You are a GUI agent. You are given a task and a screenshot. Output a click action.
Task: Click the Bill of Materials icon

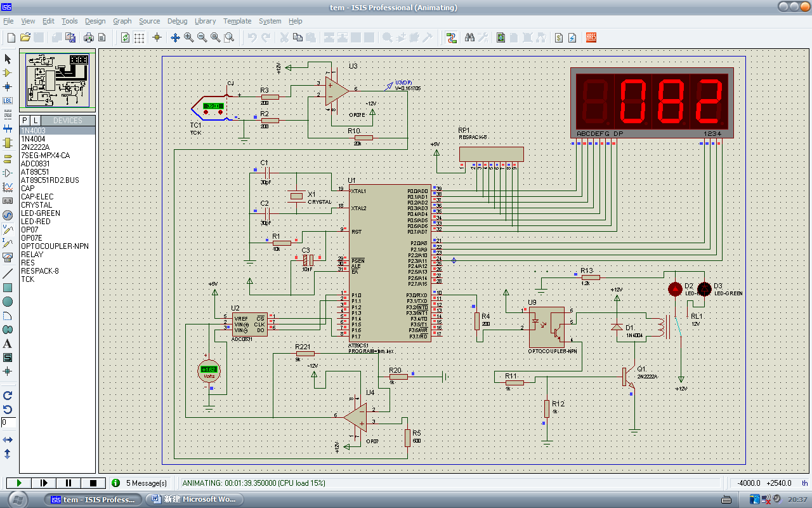pos(558,37)
